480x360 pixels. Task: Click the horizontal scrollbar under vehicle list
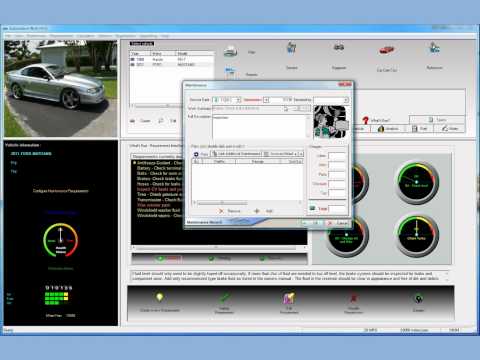[x=157, y=105]
